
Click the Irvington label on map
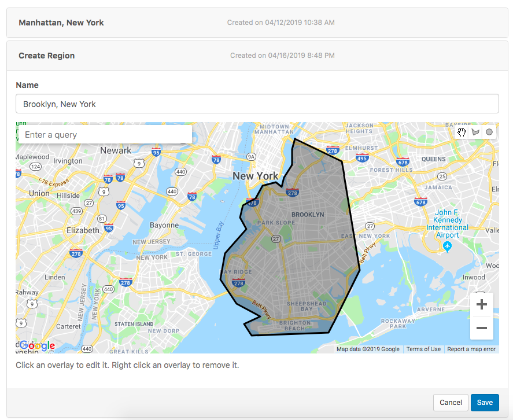[x=68, y=161]
